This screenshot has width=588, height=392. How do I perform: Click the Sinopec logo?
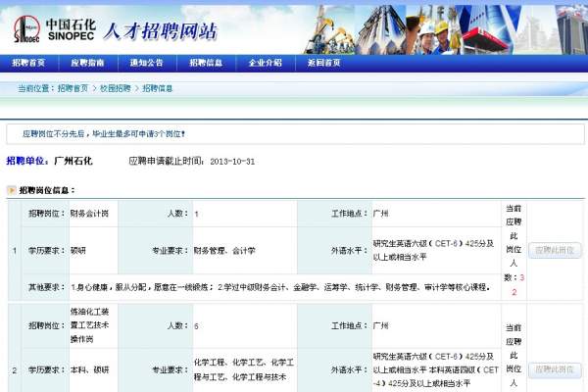point(54,29)
